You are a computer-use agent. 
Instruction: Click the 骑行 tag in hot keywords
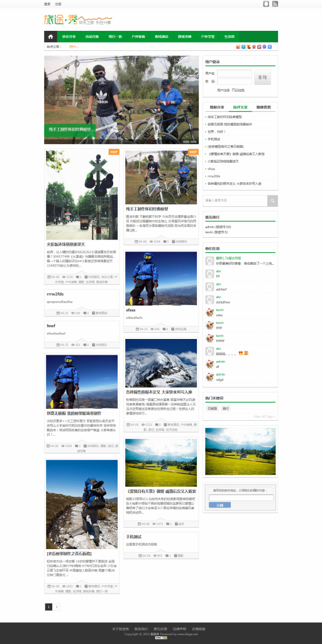pos(226,409)
